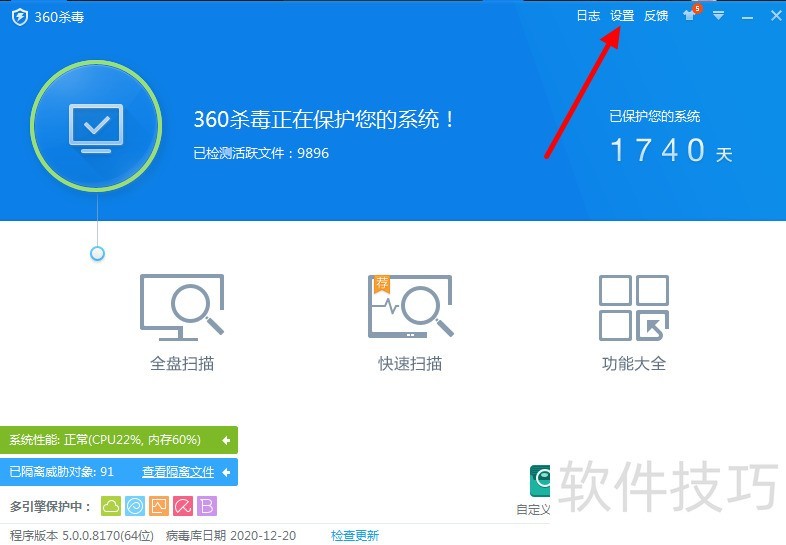Toggle the orange engine icon
The height and width of the screenshot is (545, 786).
[159, 506]
